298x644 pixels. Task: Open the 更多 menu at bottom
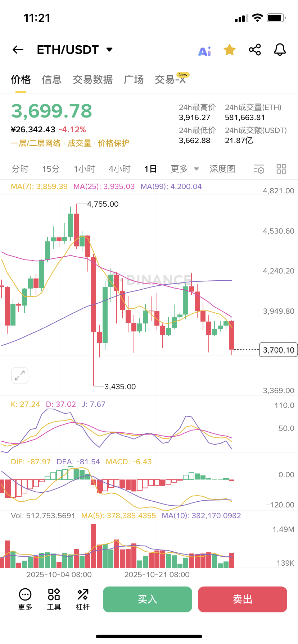point(25,599)
